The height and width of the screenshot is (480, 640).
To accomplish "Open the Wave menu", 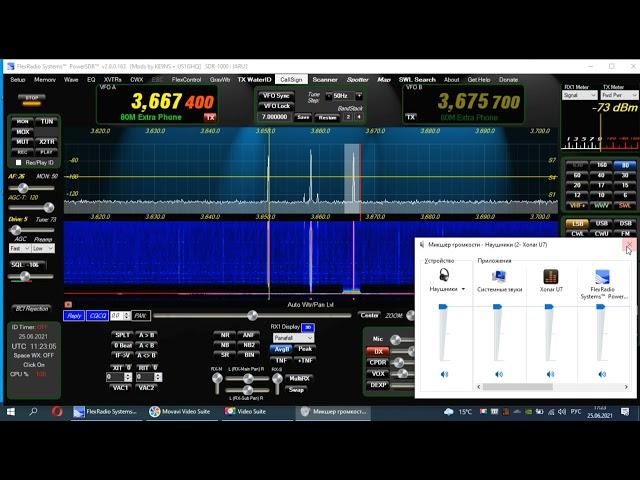I will click(71, 80).
